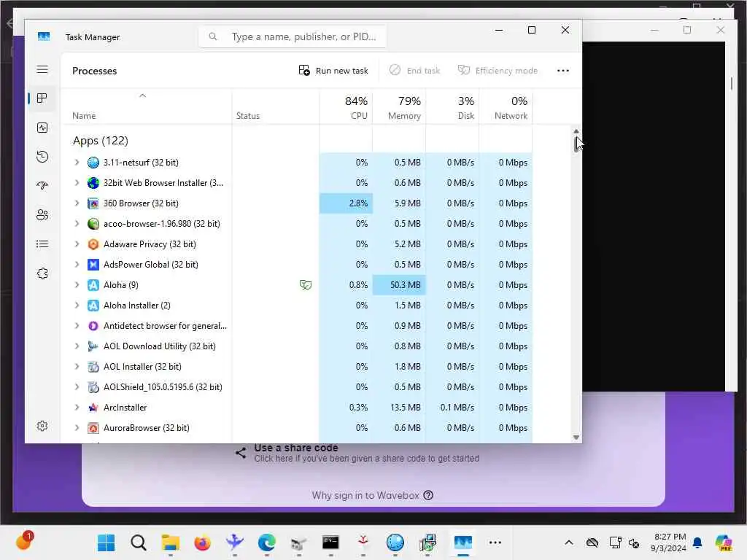Select the Antidetect browser for general row name
Image resolution: width=747 pixels, height=560 pixels.
click(x=165, y=326)
